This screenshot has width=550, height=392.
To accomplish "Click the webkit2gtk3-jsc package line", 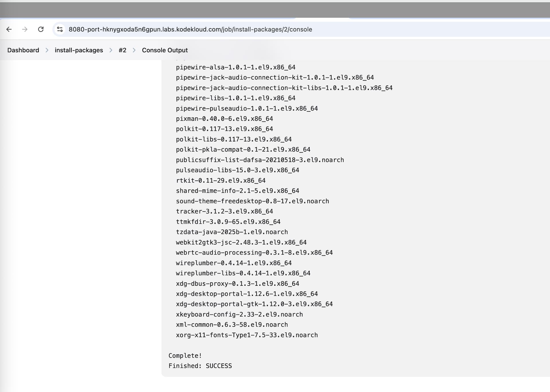I will tap(241, 242).
